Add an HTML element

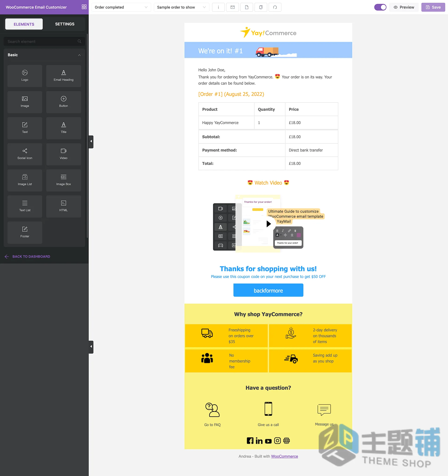[63, 206]
